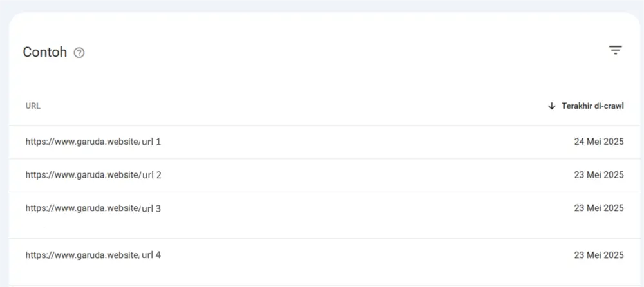644x287 pixels.
Task: Select the crawl date beside url 3
Action: 599,208
